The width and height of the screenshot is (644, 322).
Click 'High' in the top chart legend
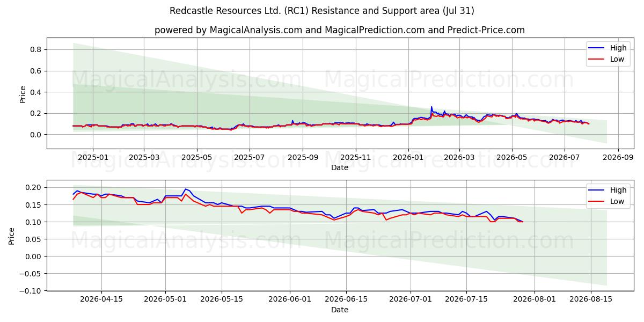(618, 48)
